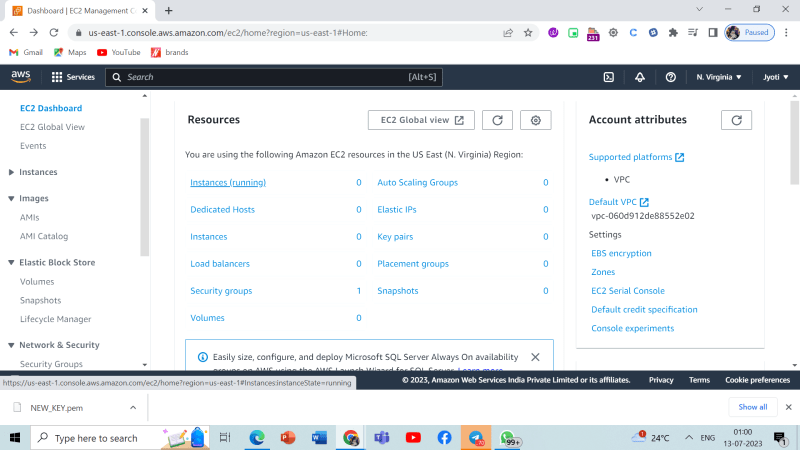Open Events in the sidebar
The width and height of the screenshot is (800, 450).
coord(33,146)
